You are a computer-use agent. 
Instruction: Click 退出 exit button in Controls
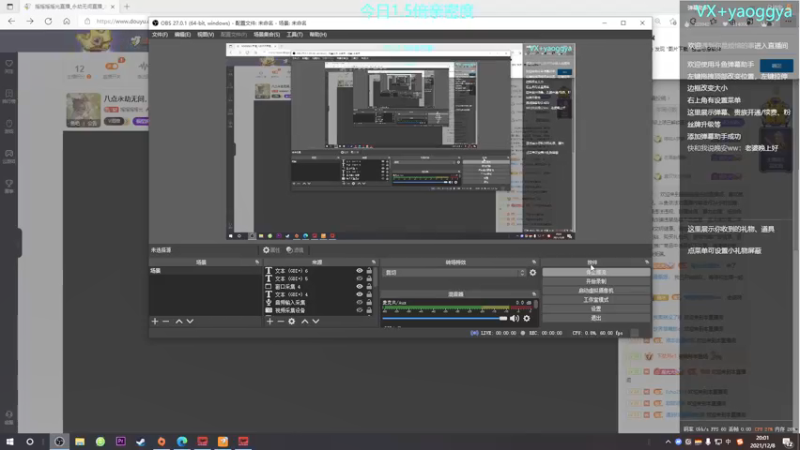coord(596,318)
